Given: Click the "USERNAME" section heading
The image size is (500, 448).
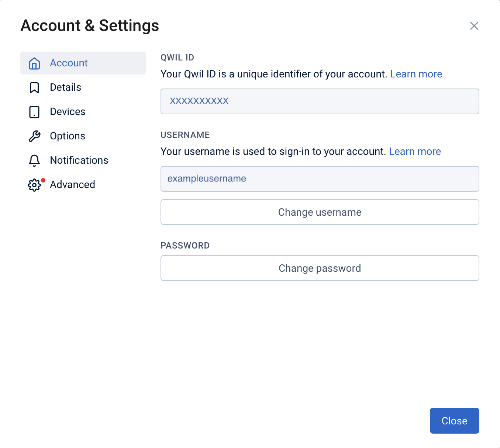Looking at the screenshot, I should (185, 135).
